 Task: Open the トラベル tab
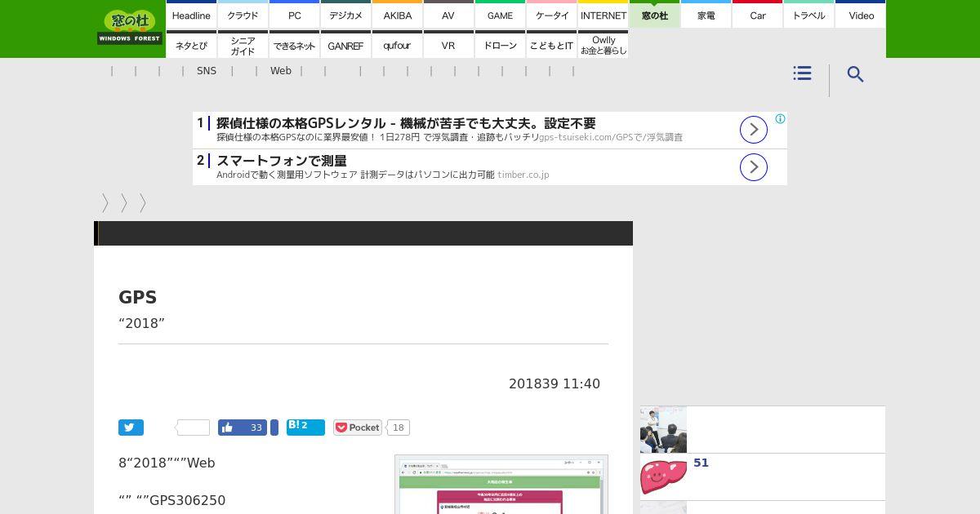(808, 15)
